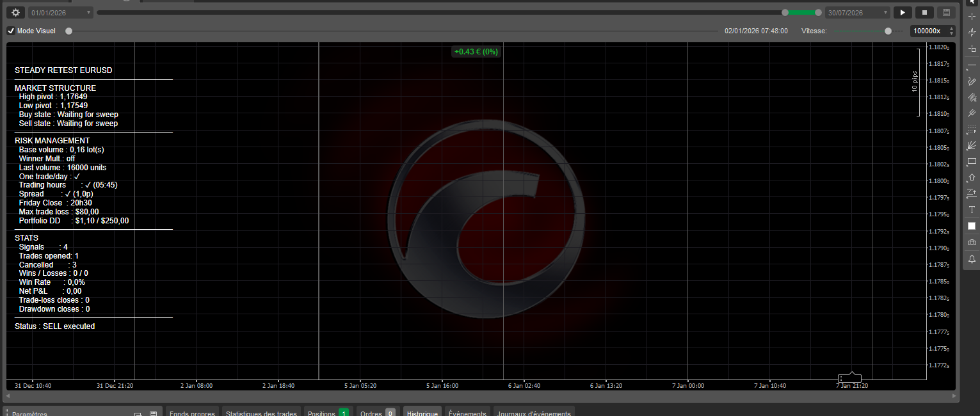Toggle the Mode Visuel checkbox

click(x=11, y=31)
